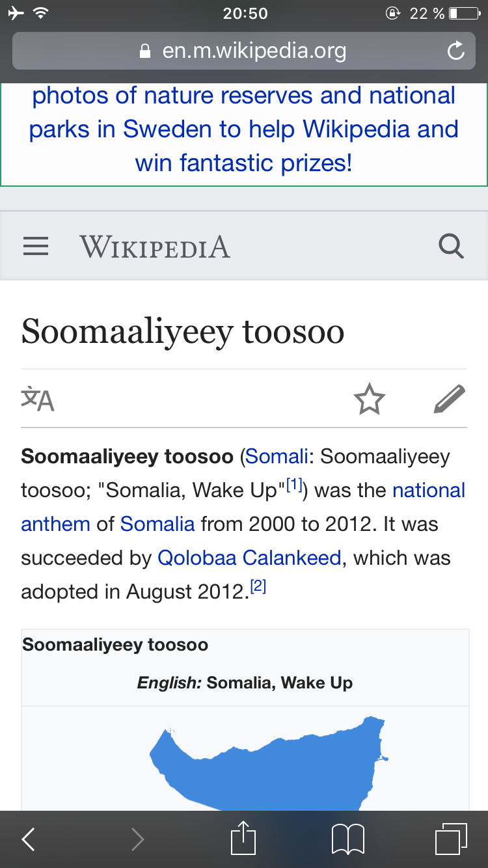Go back with Safari's back arrow

pos(29,839)
